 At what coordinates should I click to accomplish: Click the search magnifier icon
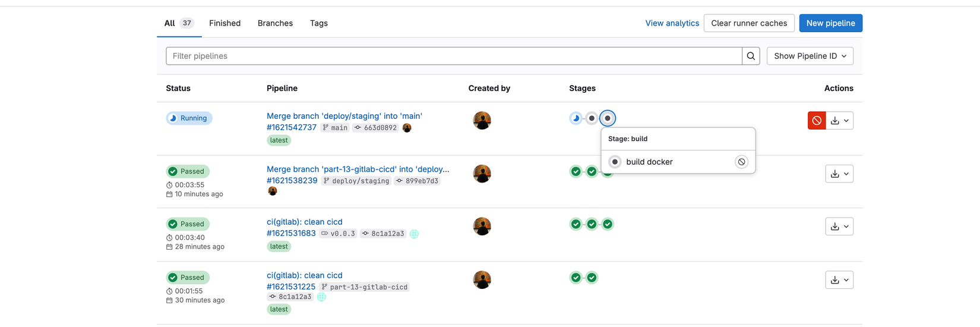coord(751,56)
